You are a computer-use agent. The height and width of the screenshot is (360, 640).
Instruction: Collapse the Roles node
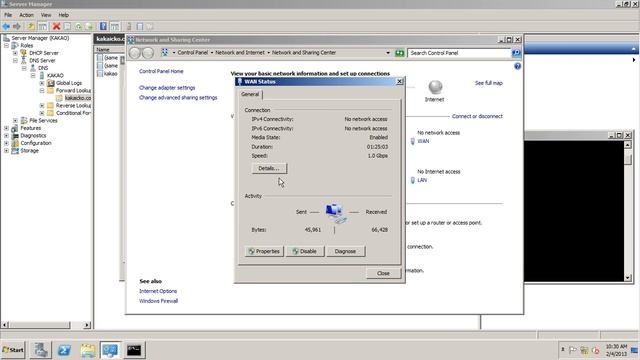(x=7, y=45)
